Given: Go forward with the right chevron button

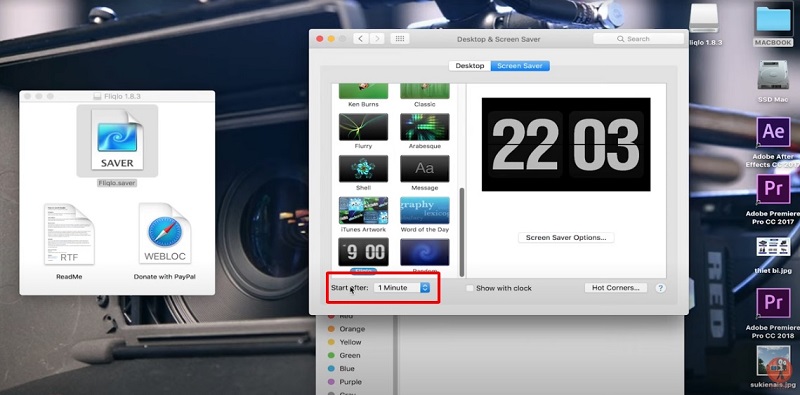Looking at the screenshot, I should 377,39.
